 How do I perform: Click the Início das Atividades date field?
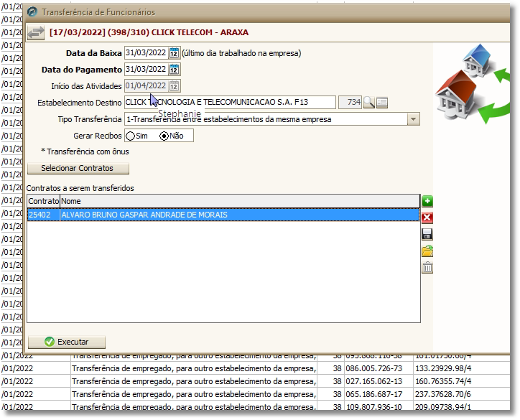click(x=147, y=86)
